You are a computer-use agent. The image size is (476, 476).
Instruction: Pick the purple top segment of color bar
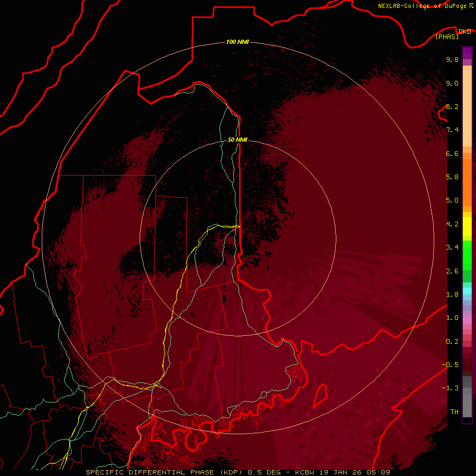pos(467,53)
